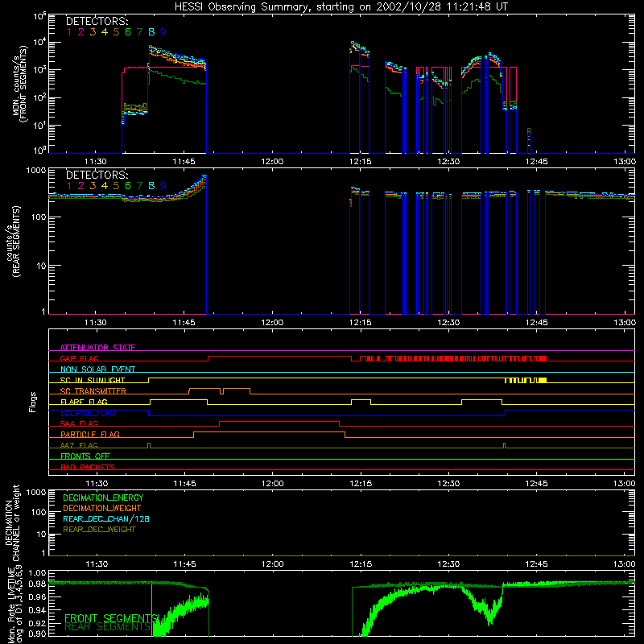
Task: Click the NON SOLAR EVENT flag label
Action: click(97, 369)
